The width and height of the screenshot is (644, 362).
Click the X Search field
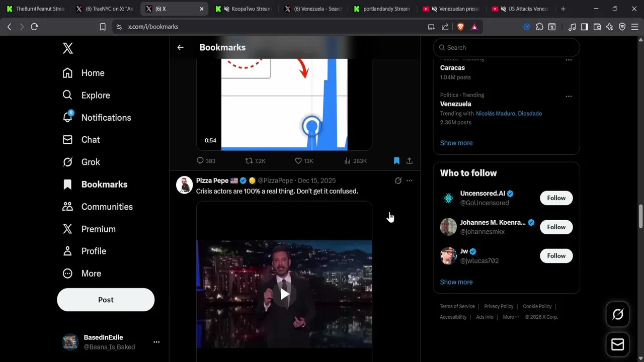point(507,47)
